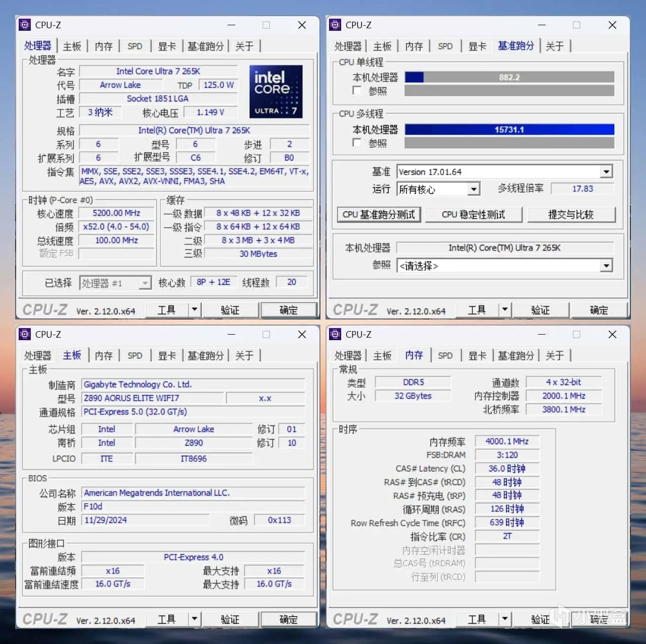
Task: Close the processor CPU-Z window
Action: (x=302, y=25)
